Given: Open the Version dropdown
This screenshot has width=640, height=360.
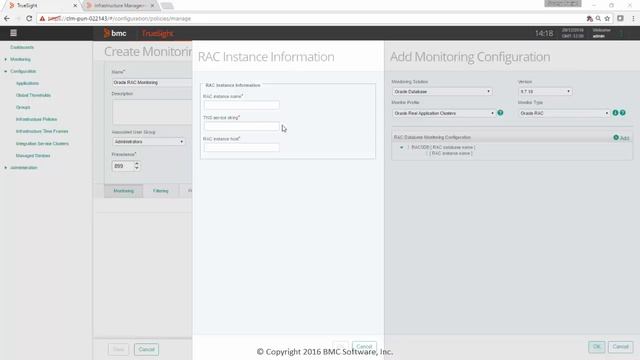Looking at the screenshot, I should point(545,91).
